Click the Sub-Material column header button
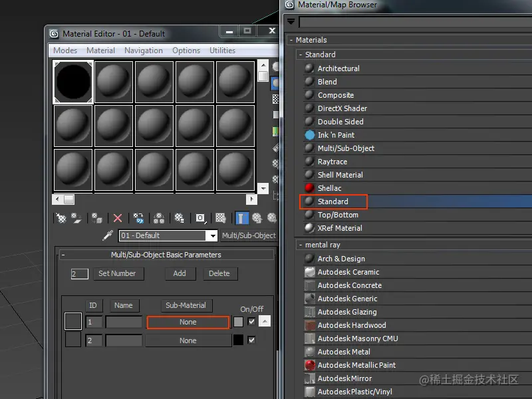This screenshot has height=399, width=532. click(x=186, y=305)
